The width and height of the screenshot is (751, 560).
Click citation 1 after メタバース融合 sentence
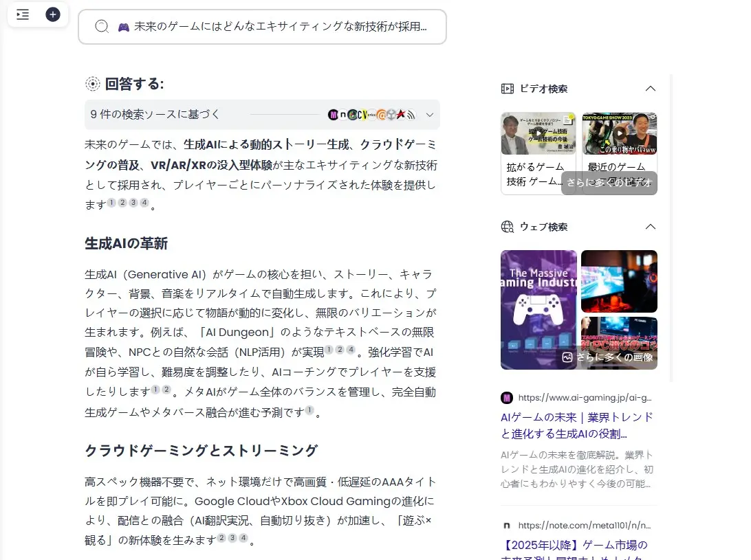click(x=309, y=411)
